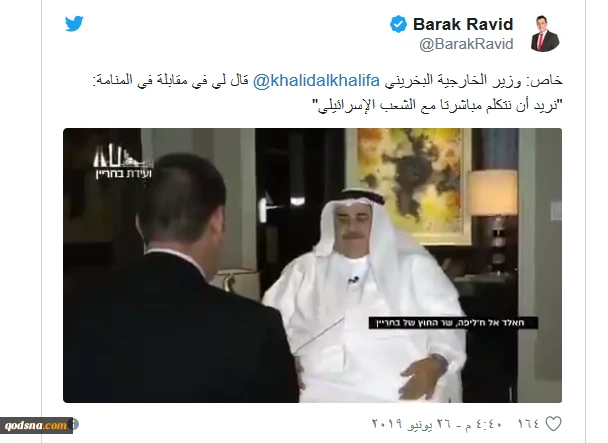Click the quoted Arabic sentence in tweet
This screenshot has height=443, width=608.
(437, 105)
